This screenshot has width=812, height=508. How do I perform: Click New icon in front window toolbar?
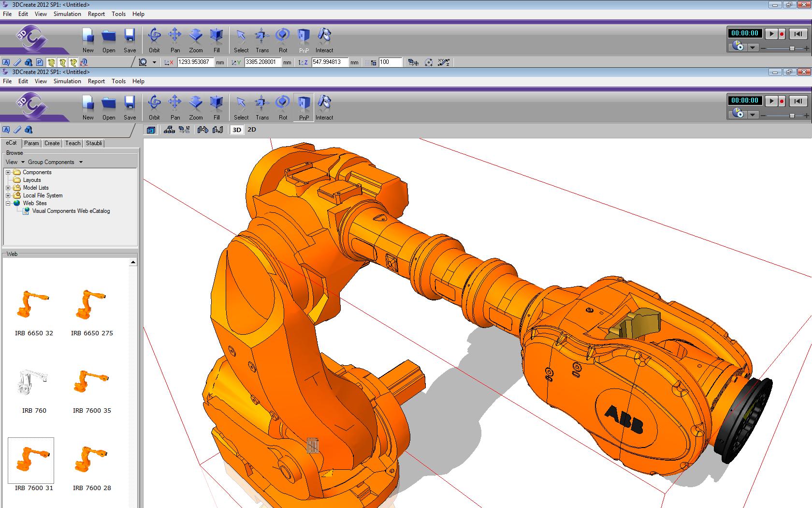pos(88,103)
